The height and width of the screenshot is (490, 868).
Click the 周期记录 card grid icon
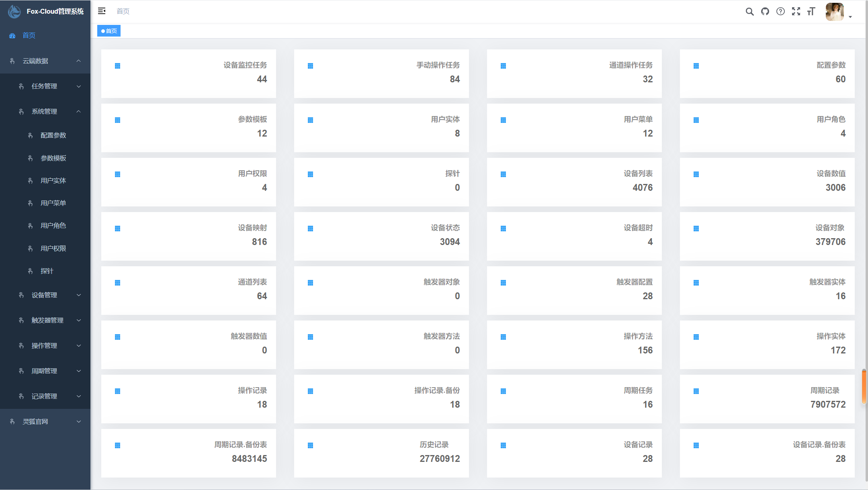coord(696,391)
